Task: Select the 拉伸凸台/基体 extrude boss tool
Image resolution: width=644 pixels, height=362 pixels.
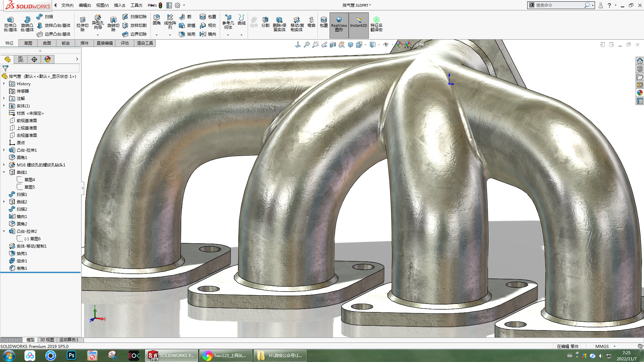Action: 10,24
